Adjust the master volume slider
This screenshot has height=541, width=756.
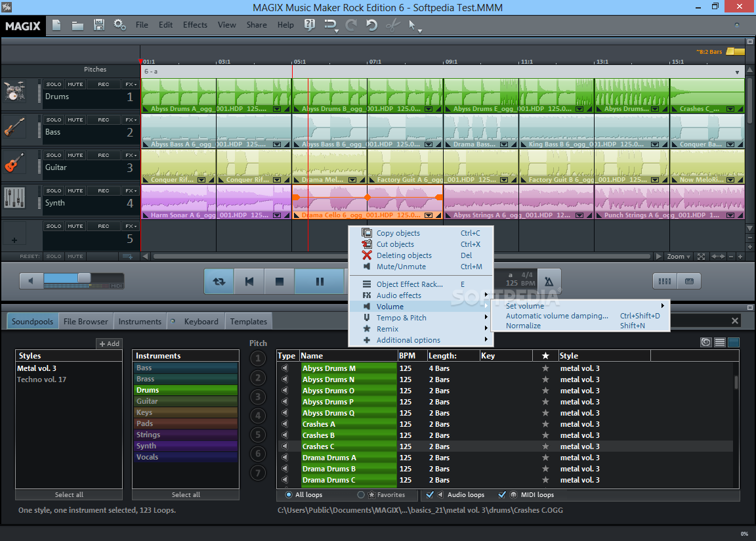84,278
